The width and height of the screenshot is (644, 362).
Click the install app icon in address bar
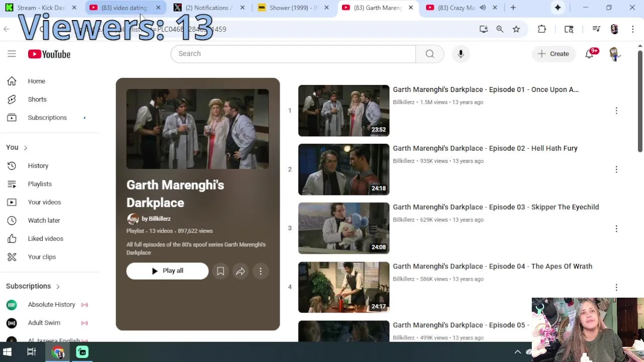pos(484,29)
